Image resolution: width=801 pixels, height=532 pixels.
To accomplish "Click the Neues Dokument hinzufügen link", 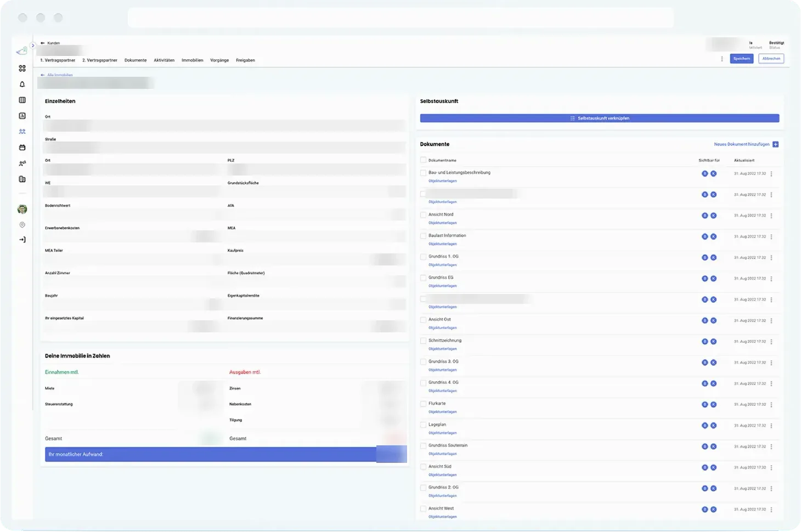I will 742,144.
